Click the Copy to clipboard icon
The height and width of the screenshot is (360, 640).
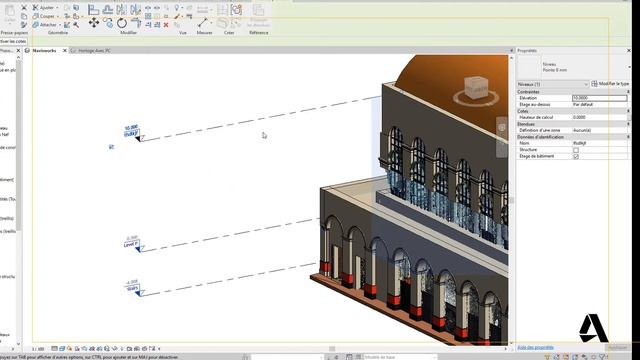click(x=24, y=16)
